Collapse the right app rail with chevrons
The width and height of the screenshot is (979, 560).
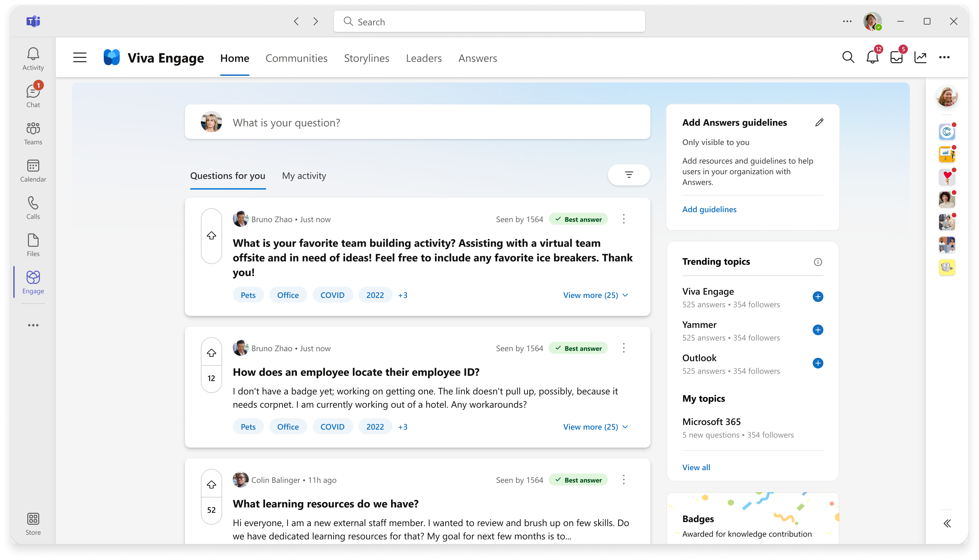click(x=947, y=523)
